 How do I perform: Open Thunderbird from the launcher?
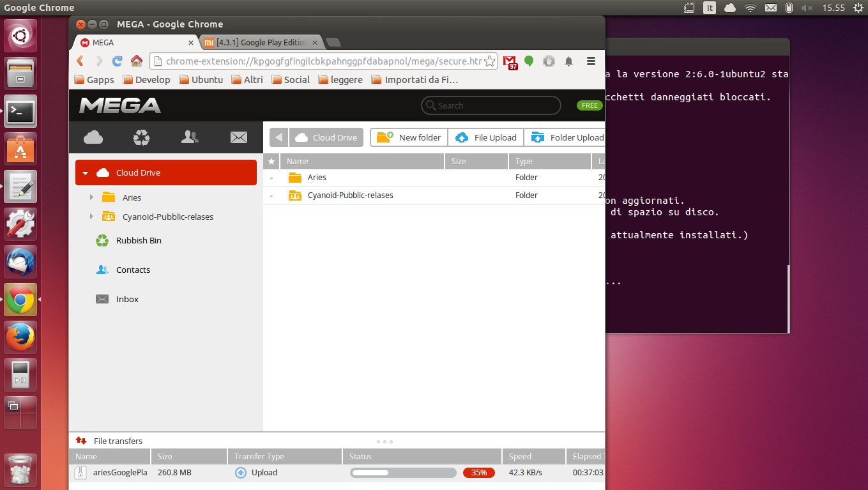click(21, 262)
